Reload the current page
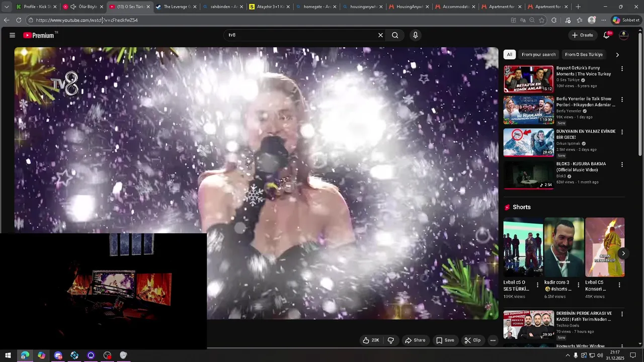This screenshot has width=644, height=362. click(x=19, y=20)
